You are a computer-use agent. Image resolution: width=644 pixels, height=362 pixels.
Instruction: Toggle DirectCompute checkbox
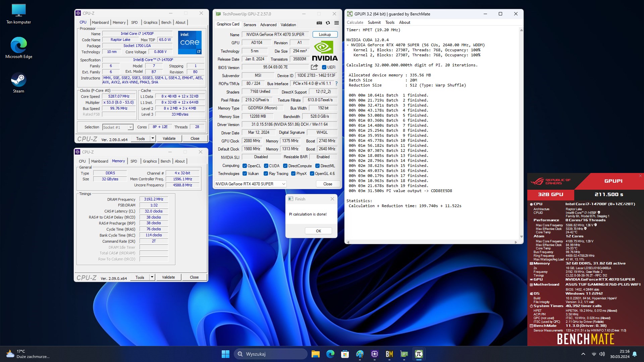click(x=285, y=166)
